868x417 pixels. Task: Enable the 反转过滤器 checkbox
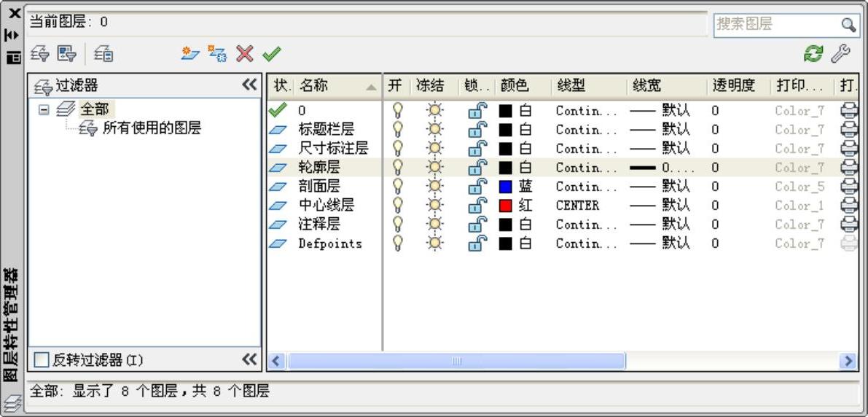42,359
